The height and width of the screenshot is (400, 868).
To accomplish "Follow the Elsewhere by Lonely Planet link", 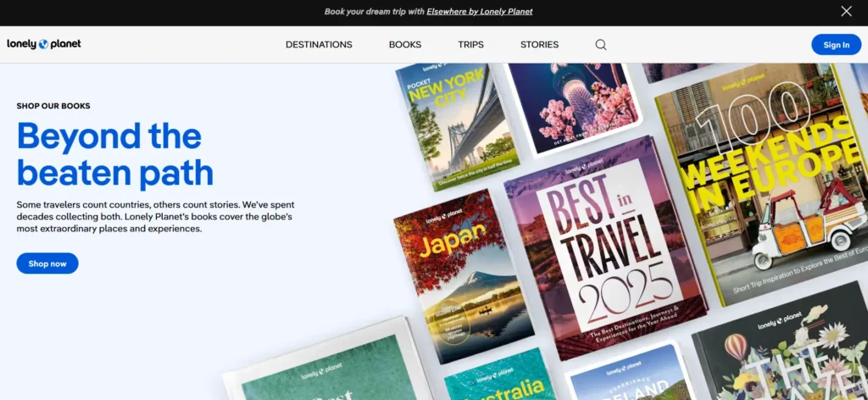I will click(x=480, y=12).
